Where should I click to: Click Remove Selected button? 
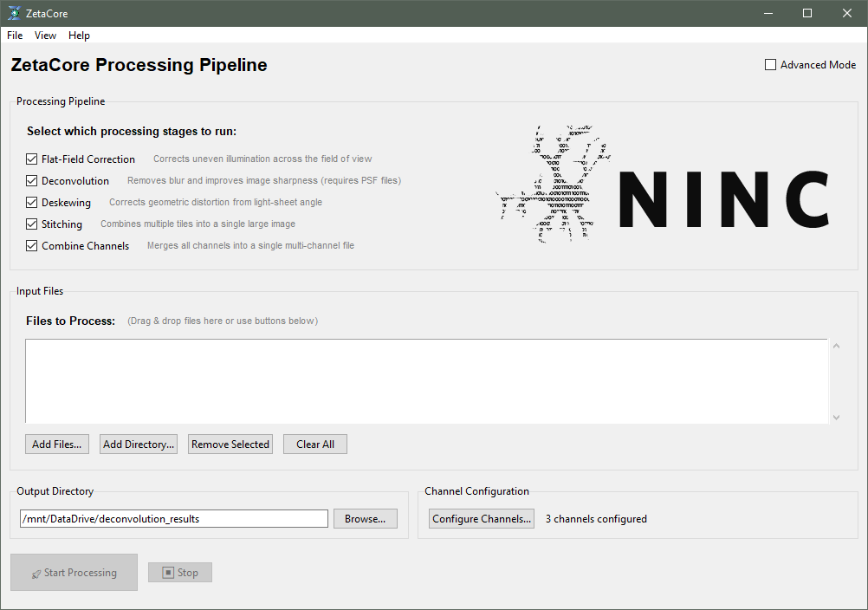pos(230,445)
